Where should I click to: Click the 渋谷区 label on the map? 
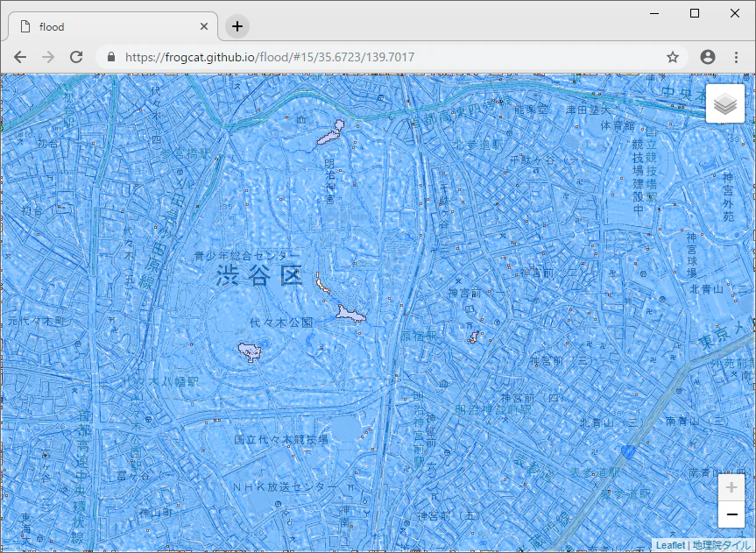coord(259,275)
